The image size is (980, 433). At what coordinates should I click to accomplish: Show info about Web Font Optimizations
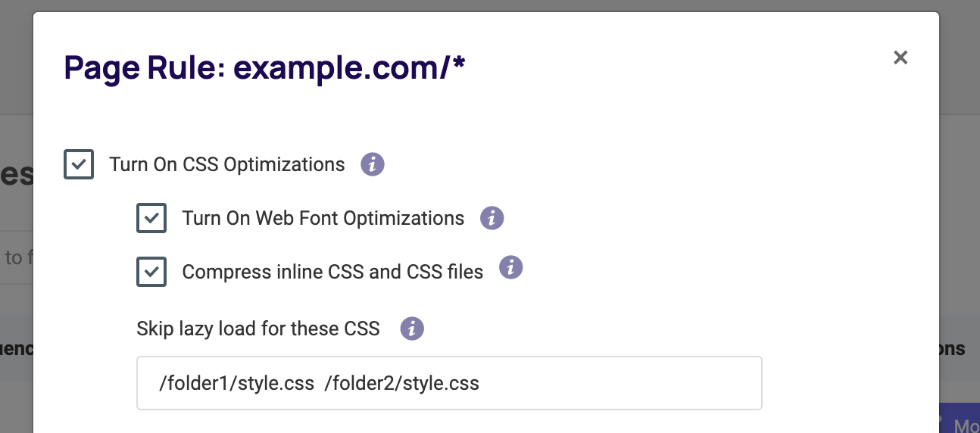pos(492,218)
